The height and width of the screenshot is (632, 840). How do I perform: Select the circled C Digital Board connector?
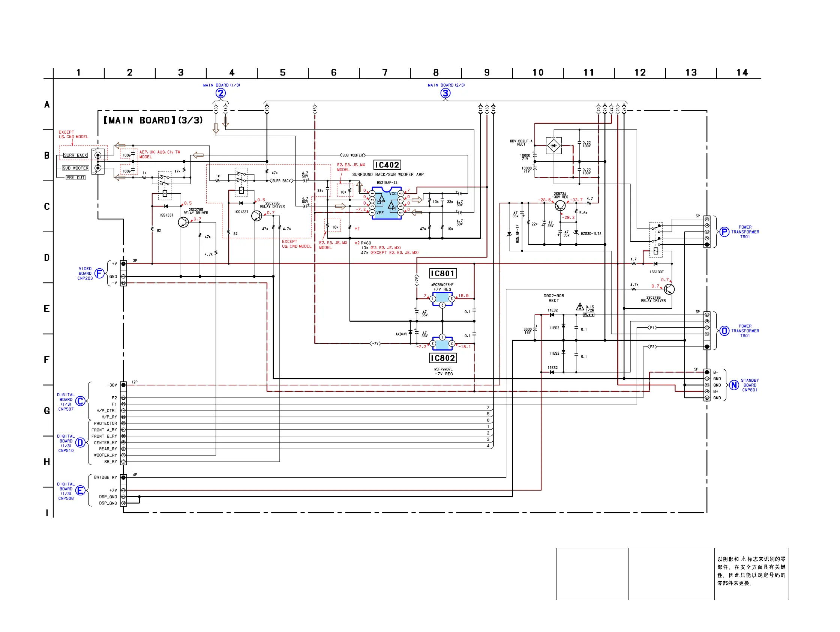[x=80, y=401]
